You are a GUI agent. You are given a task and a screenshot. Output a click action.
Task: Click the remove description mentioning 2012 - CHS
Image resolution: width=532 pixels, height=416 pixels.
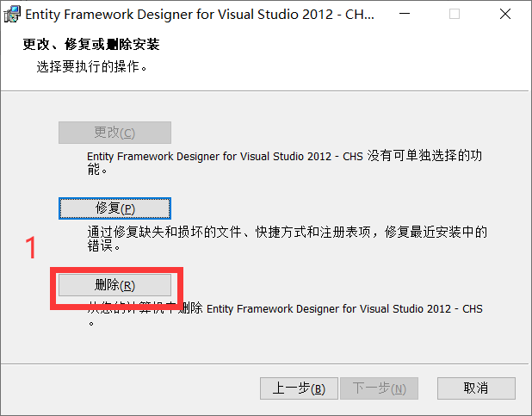click(x=285, y=314)
